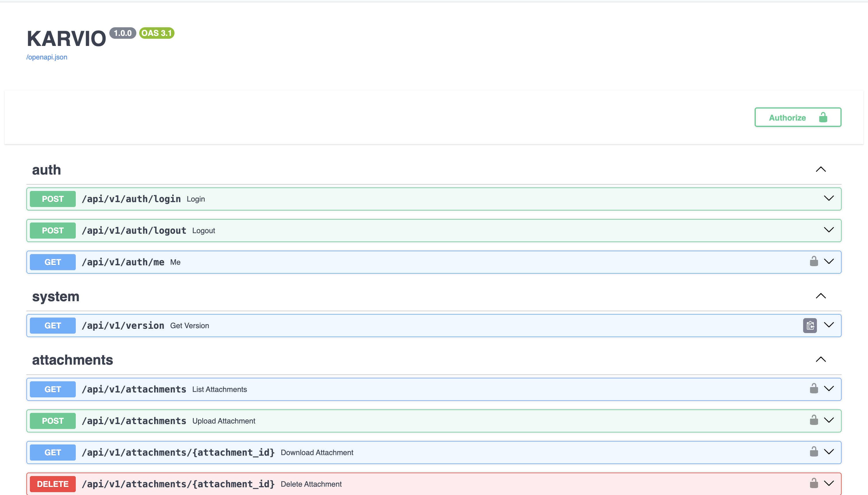
Task: Click the POST badge for Logout
Action: point(53,231)
